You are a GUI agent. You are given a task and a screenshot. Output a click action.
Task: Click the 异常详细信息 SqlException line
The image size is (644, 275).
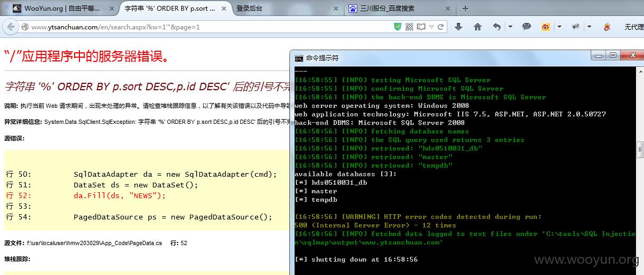[x=148, y=122]
